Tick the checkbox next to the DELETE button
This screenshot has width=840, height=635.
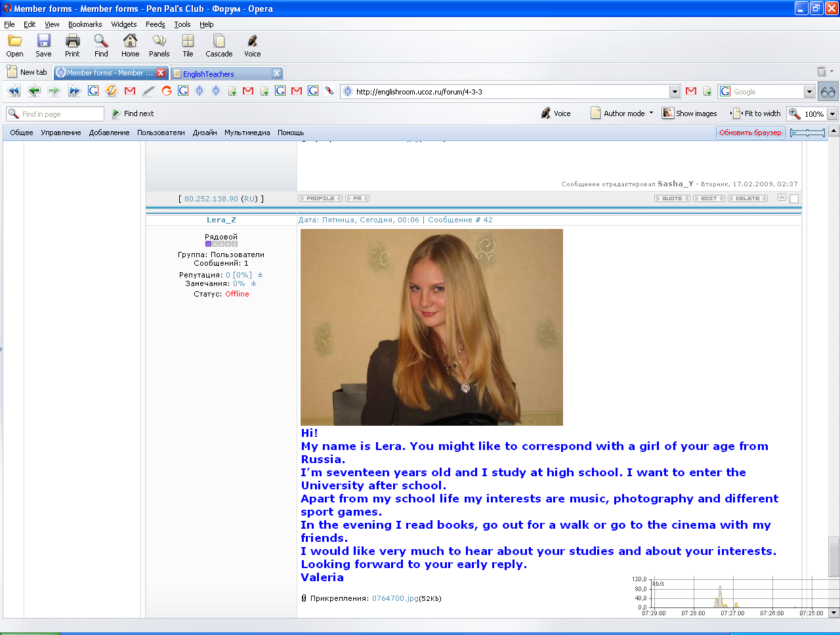pos(794,199)
